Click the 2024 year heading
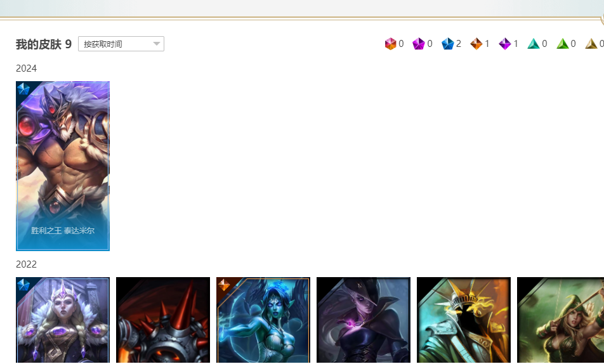604x364 pixels. pos(26,68)
